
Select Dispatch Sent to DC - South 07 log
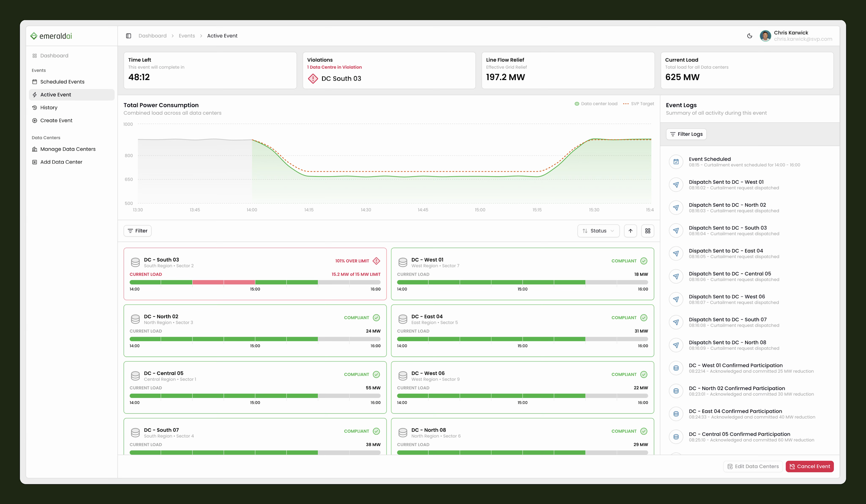[750, 322]
